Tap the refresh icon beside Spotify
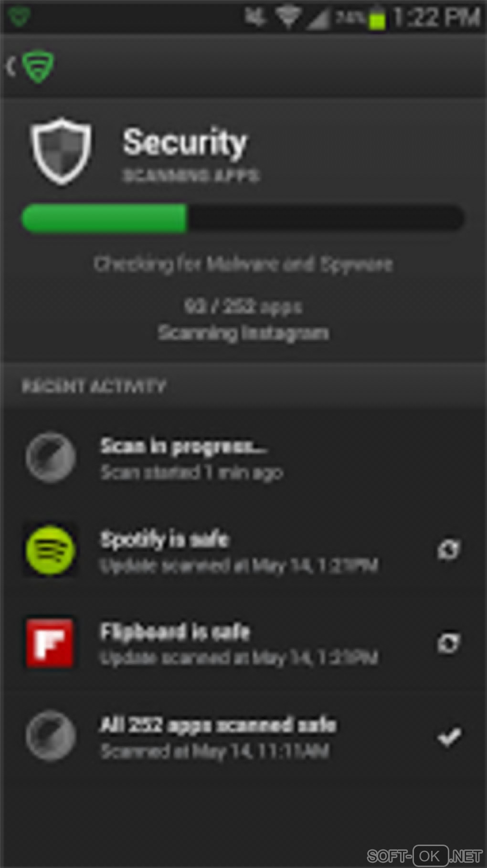Viewport: 487px width, 868px height. coord(449,550)
